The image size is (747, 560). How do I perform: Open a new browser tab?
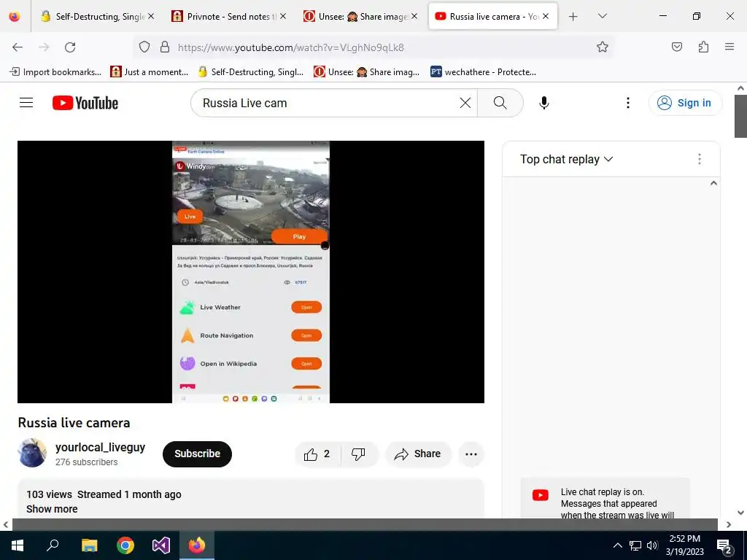(x=573, y=17)
